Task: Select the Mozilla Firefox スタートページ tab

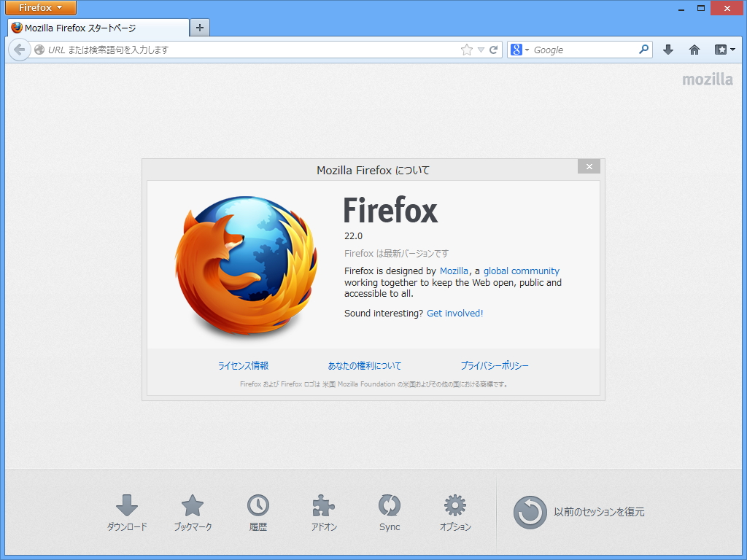Action: 95,28
